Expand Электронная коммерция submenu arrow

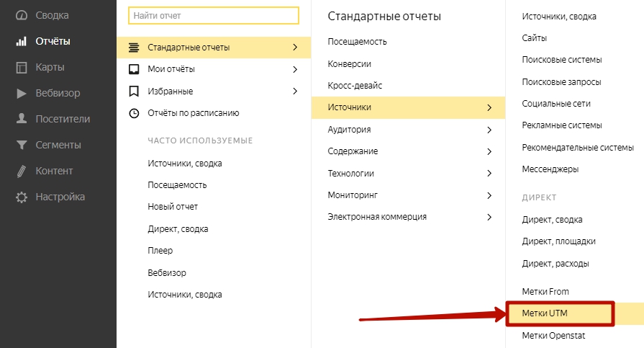tap(489, 217)
